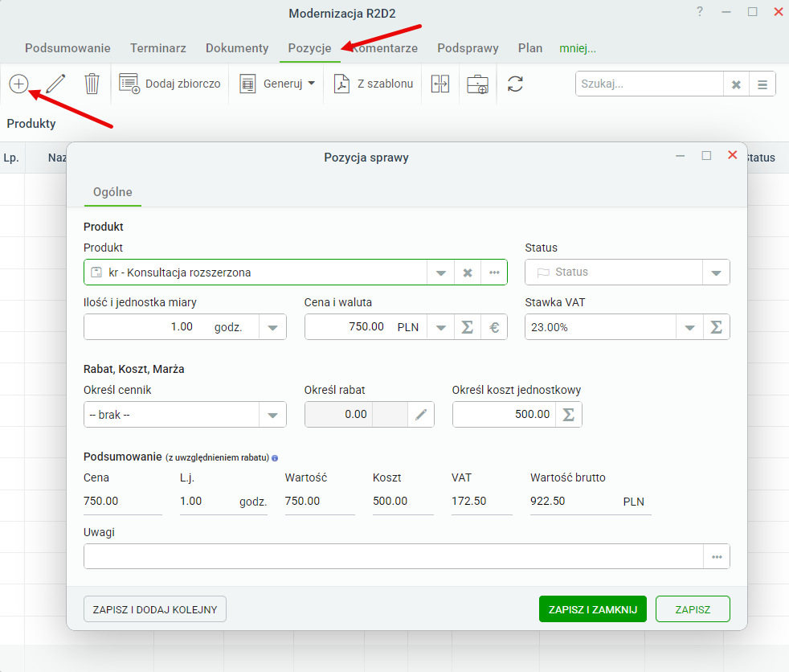Minimize the Pozycja sprawy dialog
The width and height of the screenshot is (789, 672).
pos(681,156)
